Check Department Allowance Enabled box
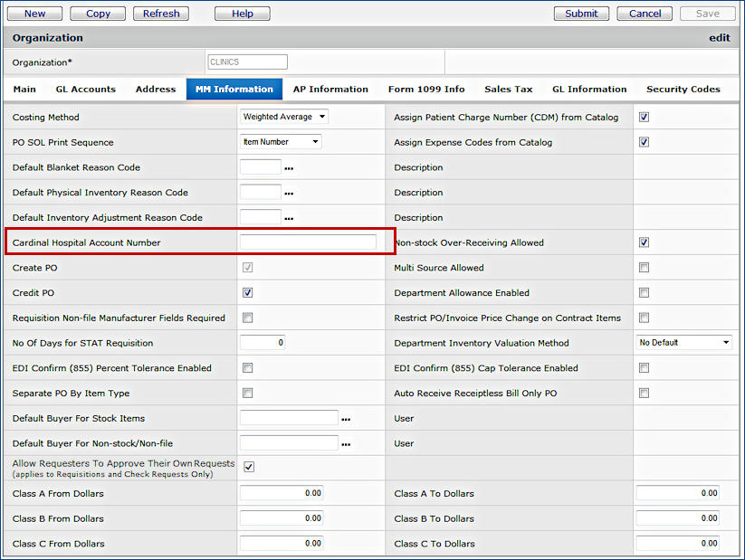Screen dimensions: 745x560 644,293
